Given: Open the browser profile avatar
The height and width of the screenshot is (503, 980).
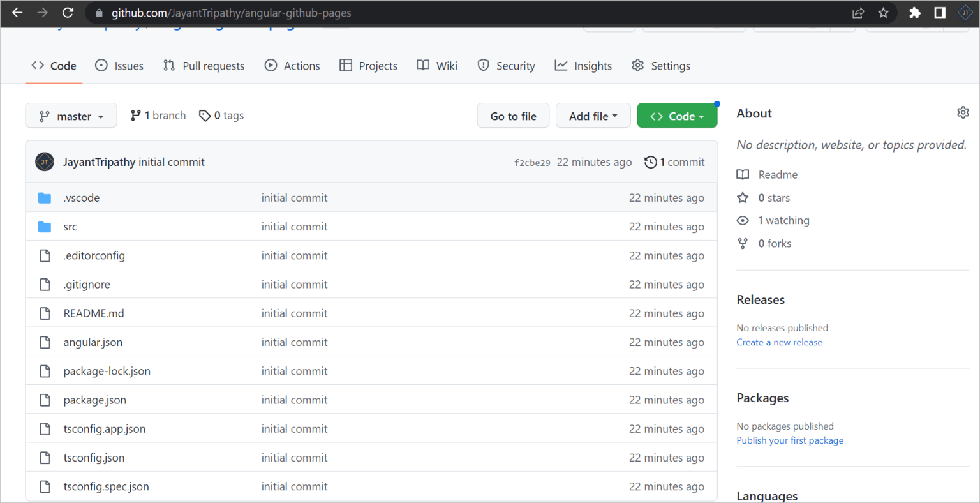Looking at the screenshot, I should [965, 13].
